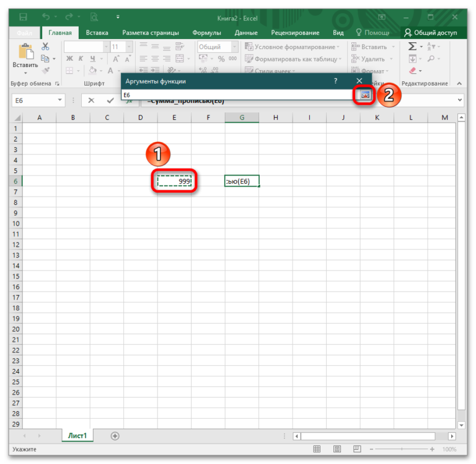Click the Copy icon in clipboard group
Image resolution: width=476 pixels, height=464 pixels.
click(x=45, y=58)
